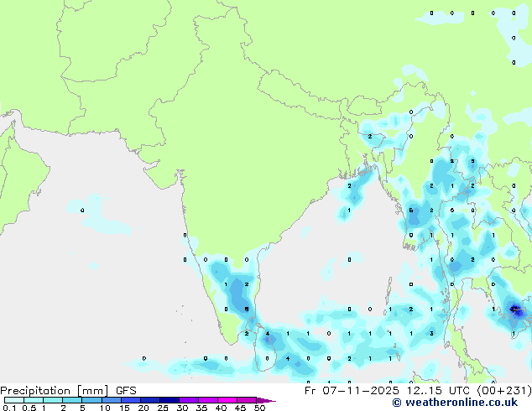
Task: Select the 0.5–1 mm legend swatch
Action: (34, 400)
